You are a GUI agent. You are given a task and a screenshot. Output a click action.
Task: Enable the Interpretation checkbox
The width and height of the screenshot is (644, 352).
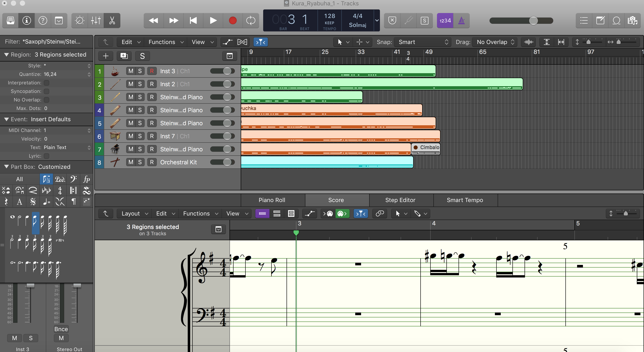46,83
